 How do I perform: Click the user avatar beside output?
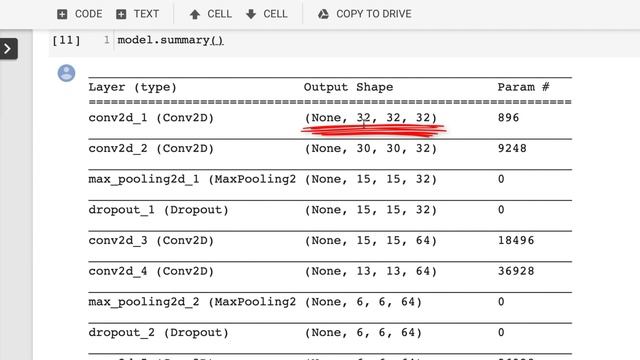pyautogui.click(x=66, y=73)
